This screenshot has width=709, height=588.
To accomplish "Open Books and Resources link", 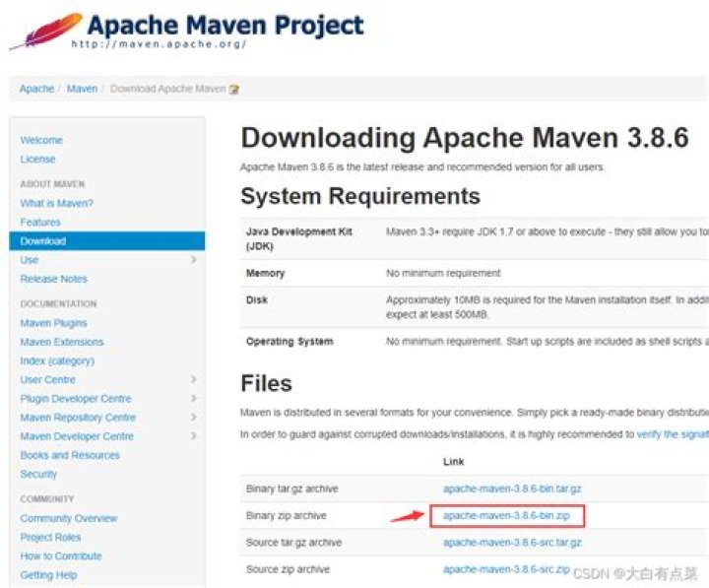I will [x=70, y=455].
